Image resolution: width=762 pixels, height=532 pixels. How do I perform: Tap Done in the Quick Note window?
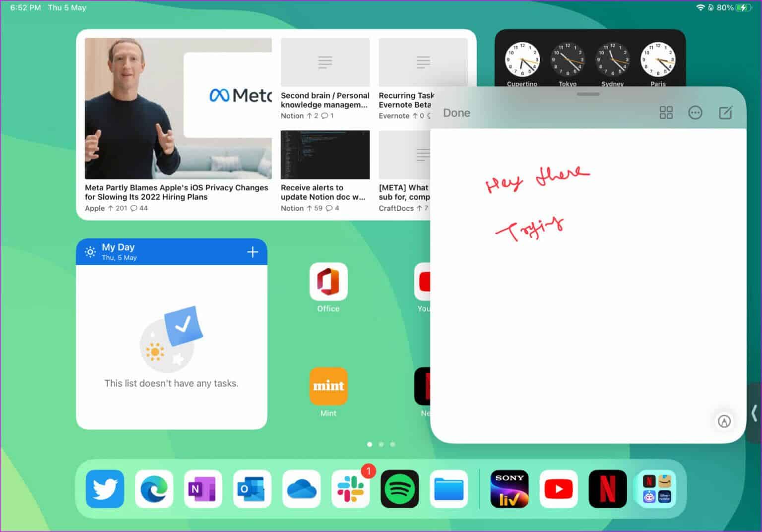456,113
